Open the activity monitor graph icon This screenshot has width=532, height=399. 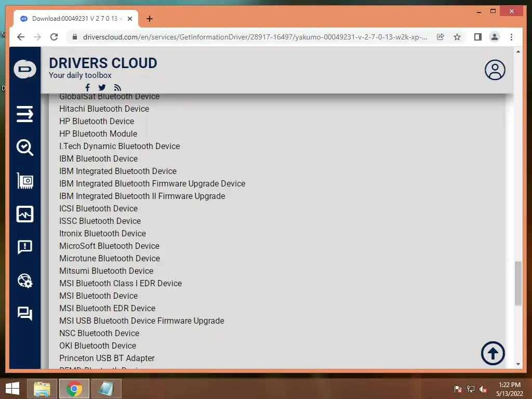click(25, 214)
